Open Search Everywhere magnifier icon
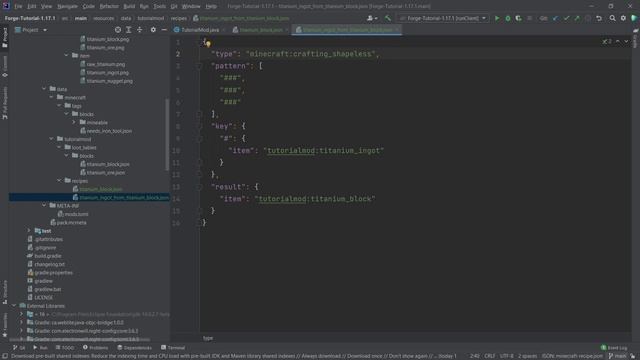The image size is (640, 360). tap(612, 18)
